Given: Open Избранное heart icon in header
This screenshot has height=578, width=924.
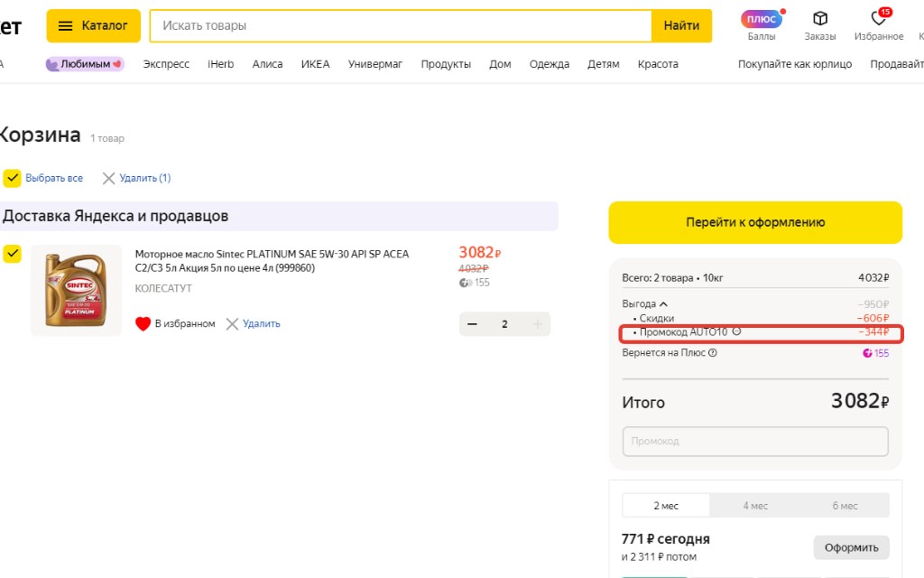Looking at the screenshot, I should [879, 19].
